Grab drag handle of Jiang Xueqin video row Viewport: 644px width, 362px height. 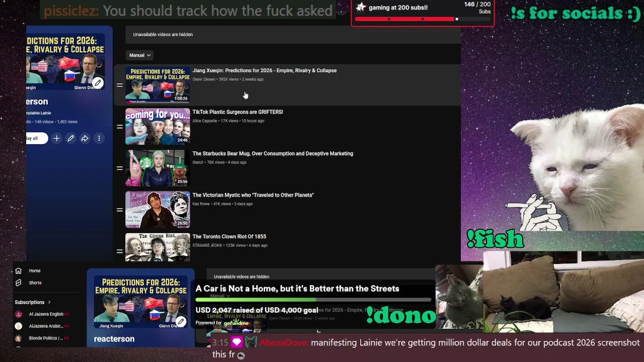(x=120, y=85)
